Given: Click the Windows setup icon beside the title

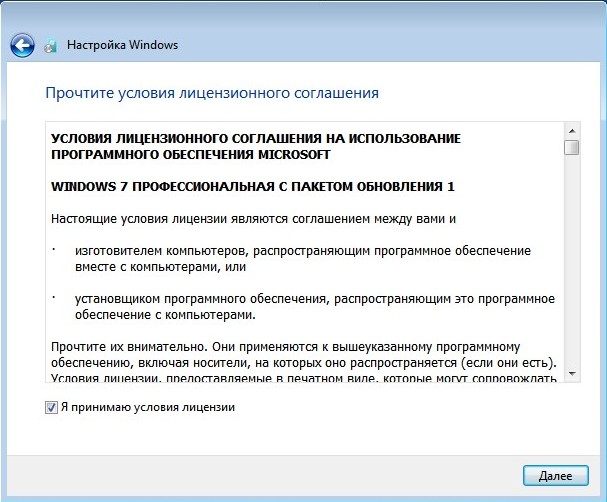Looking at the screenshot, I should click(x=50, y=46).
